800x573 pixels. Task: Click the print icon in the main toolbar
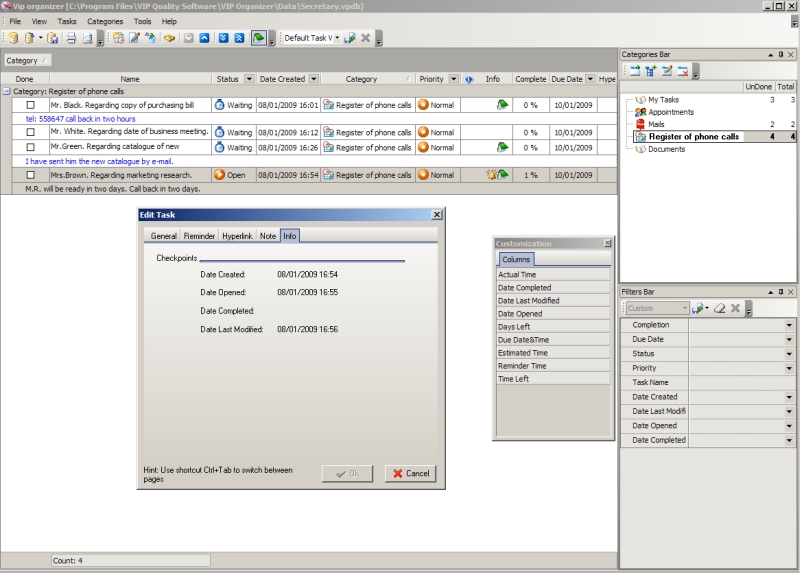coord(71,38)
